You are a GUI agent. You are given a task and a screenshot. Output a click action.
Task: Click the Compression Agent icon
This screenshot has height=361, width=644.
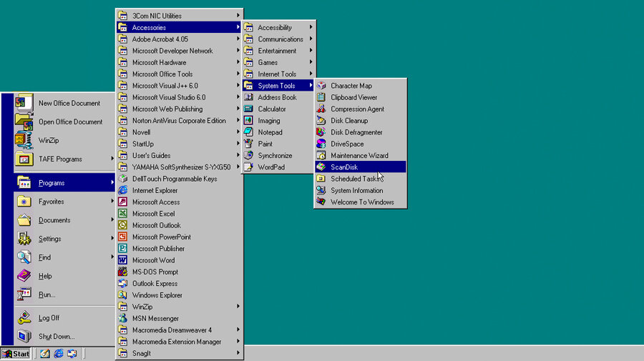click(x=321, y=109)
